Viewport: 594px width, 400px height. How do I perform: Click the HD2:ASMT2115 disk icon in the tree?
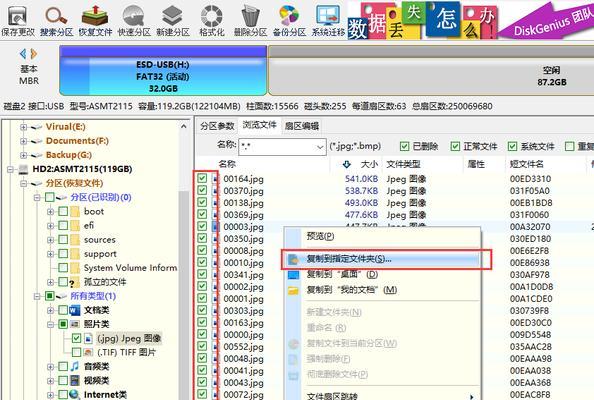click(x=23, y=169)
